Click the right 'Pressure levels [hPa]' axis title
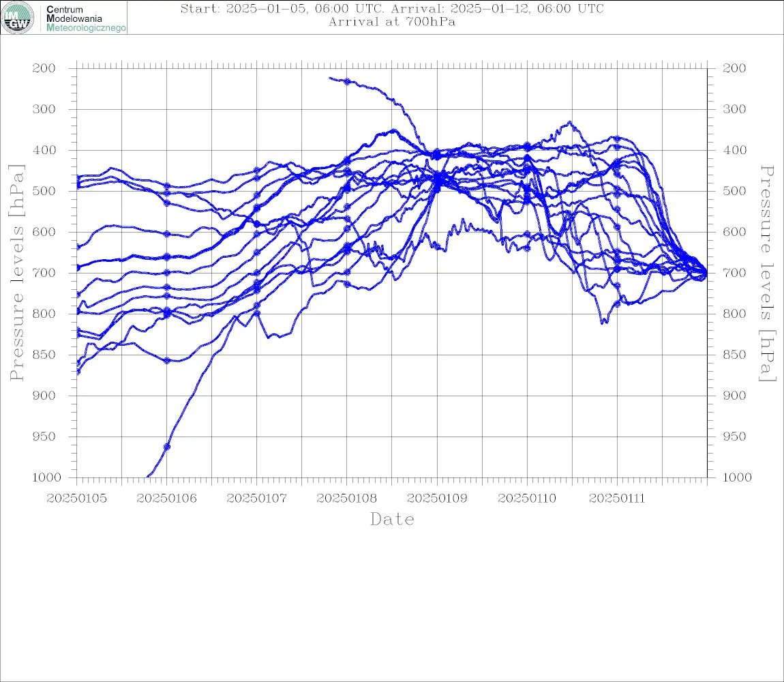Viewport: 784px width, 682px height. (x=767, y=273)
